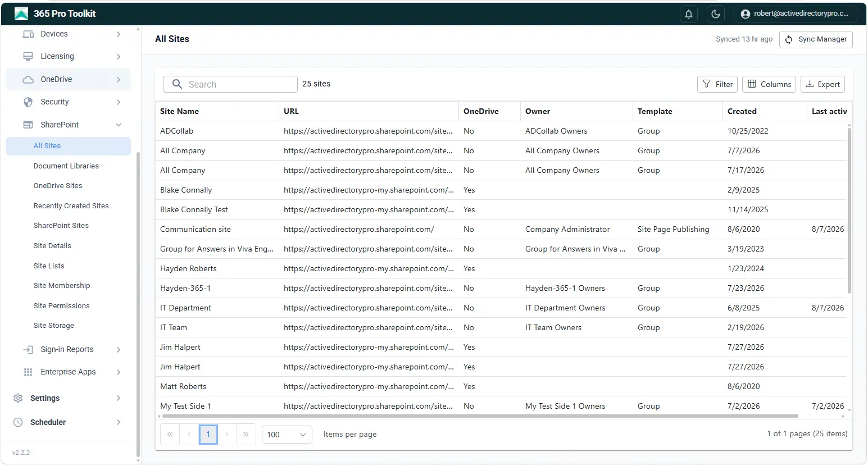Click the 365 Pro Toolkit logo icon
Viewport: 868px width, 466px height.
coord(21,13)
